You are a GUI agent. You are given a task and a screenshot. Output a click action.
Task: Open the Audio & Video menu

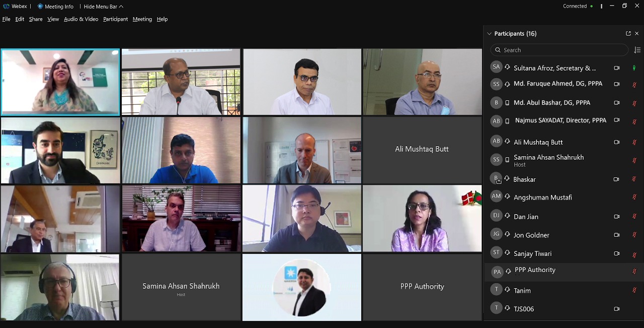pyautogui.click(x=81, y=19)
